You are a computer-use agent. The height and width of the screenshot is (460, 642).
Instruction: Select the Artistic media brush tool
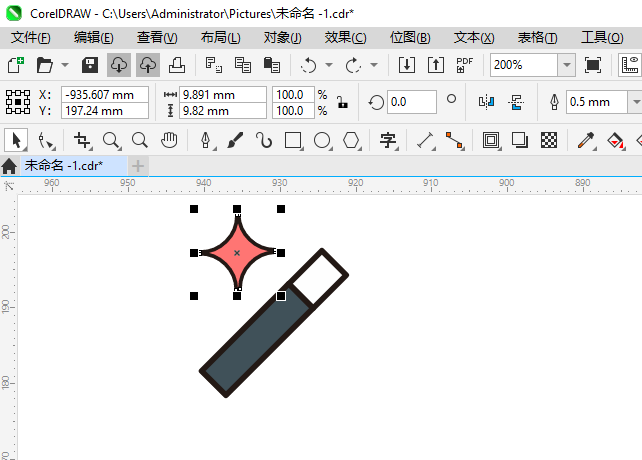point(235,140)
